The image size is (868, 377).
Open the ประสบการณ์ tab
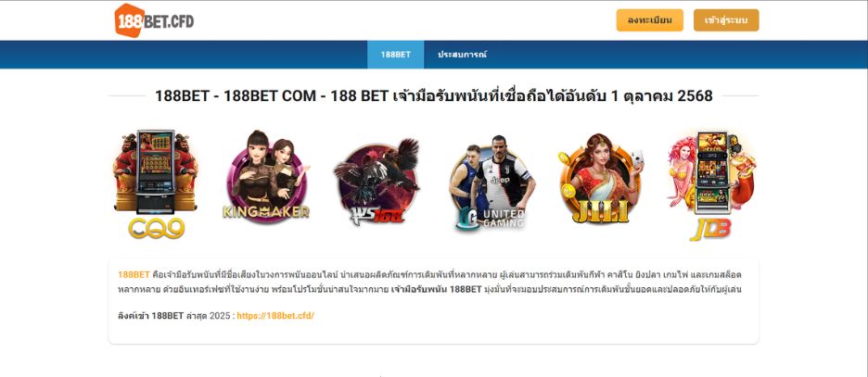pos(462,55)
